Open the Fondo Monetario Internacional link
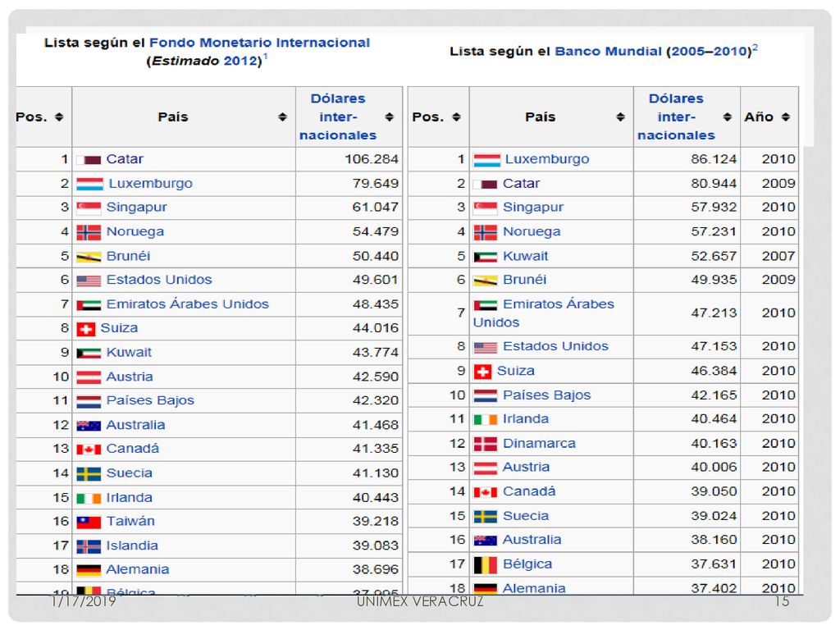 [259, 43]
